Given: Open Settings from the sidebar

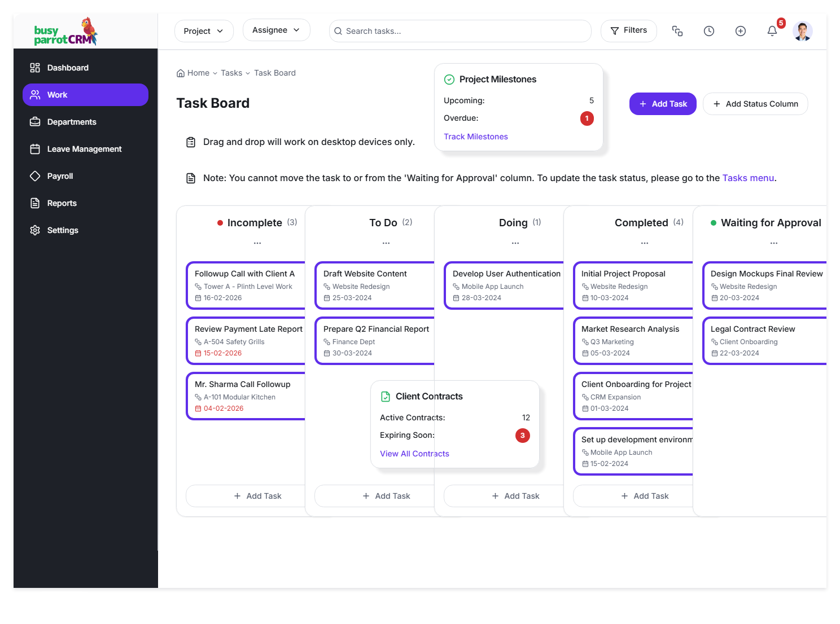Looking at the screenshot, I should pos(63,230).
